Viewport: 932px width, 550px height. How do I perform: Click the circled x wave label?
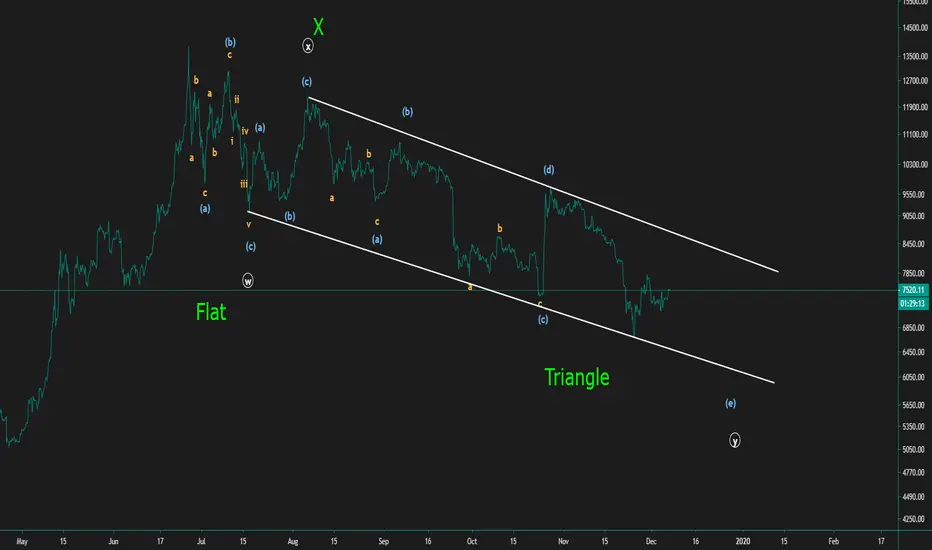tap(308, 46)
